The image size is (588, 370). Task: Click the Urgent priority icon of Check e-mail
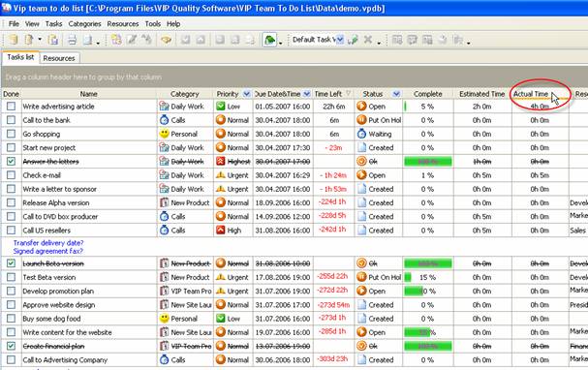coord(221,174)
